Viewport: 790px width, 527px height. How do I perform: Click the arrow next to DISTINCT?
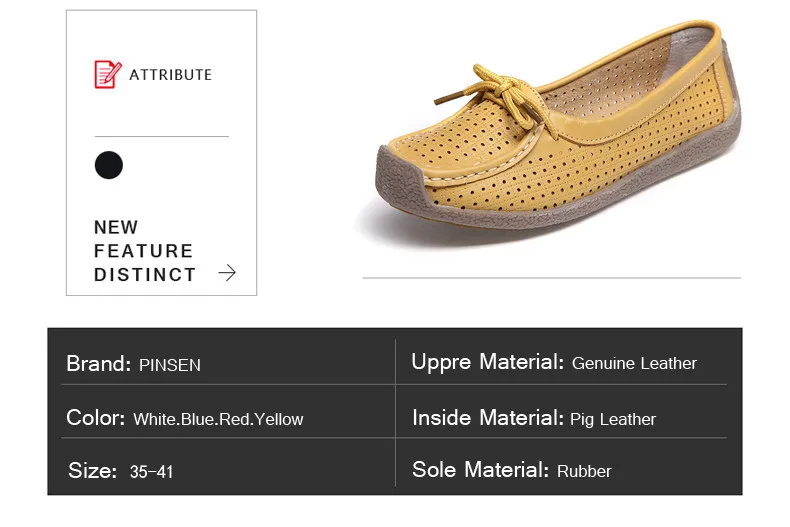pyautogui.click(x=227, y=273)
